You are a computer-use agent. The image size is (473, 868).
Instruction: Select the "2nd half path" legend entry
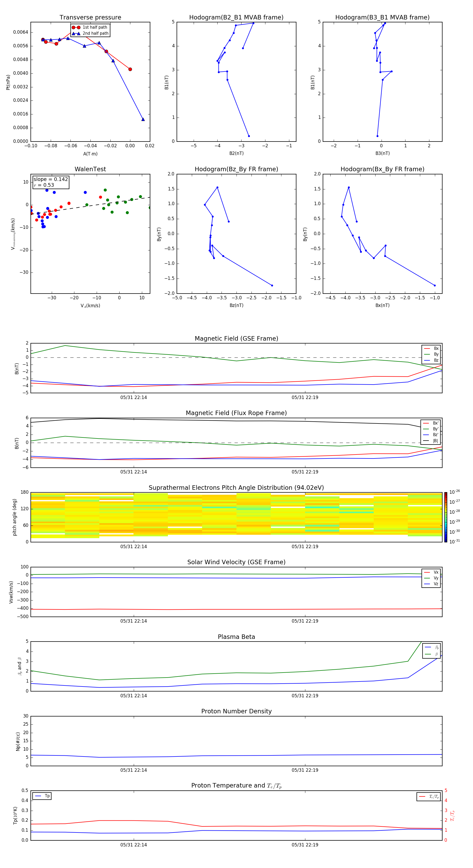(90, 33)
